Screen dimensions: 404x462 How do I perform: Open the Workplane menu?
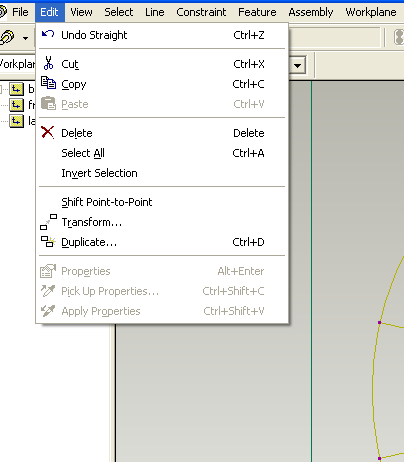371,12
